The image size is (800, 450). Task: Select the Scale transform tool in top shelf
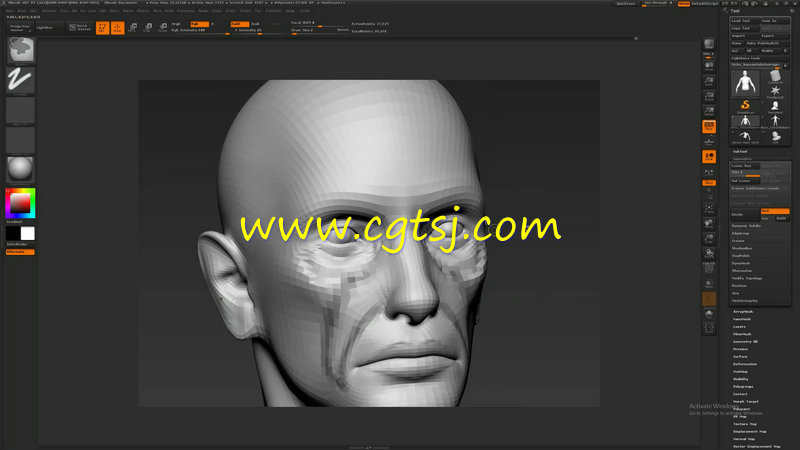click(x=148, y=27)
